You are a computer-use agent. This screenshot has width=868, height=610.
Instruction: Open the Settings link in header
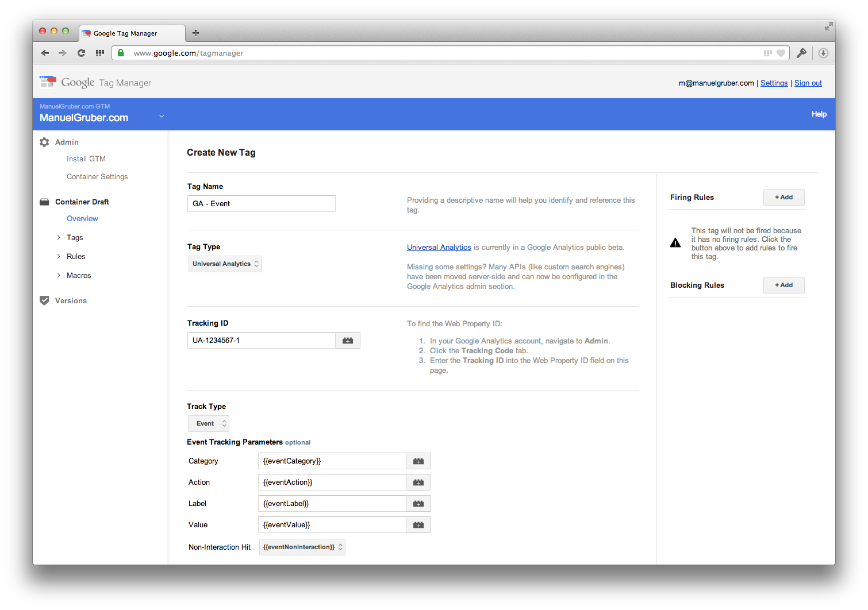click(x=774, y=83)
